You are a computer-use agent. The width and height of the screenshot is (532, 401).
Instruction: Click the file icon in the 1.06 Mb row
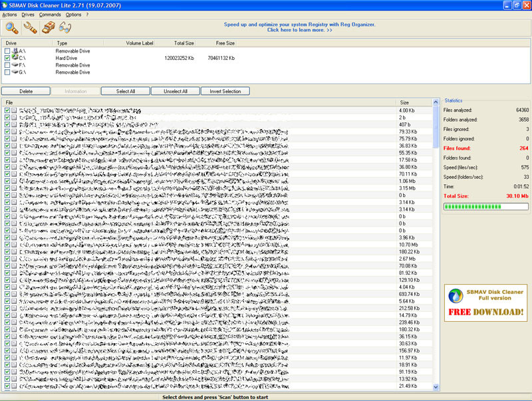[14, 181]
